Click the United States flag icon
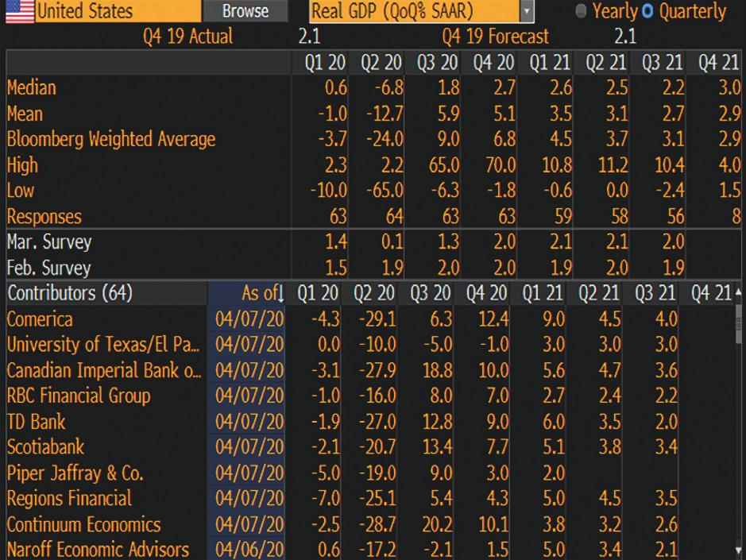Viewport: 746px width, 560px height. [17, 11]
